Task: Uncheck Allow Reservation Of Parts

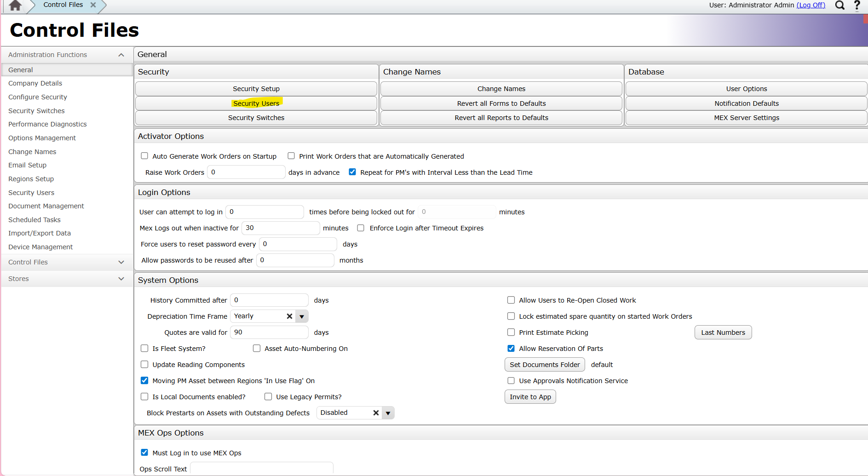Action: point(511,349)
